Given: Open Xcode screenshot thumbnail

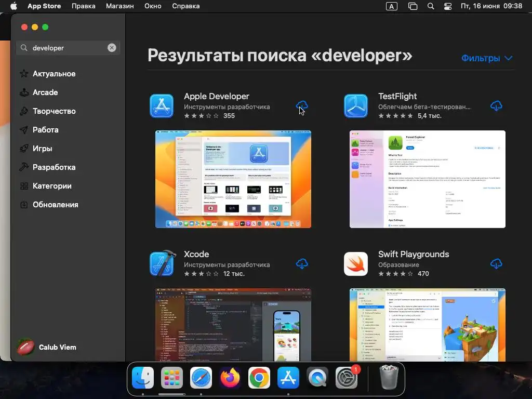Looking at the screenshot, I should click(233, 325).
